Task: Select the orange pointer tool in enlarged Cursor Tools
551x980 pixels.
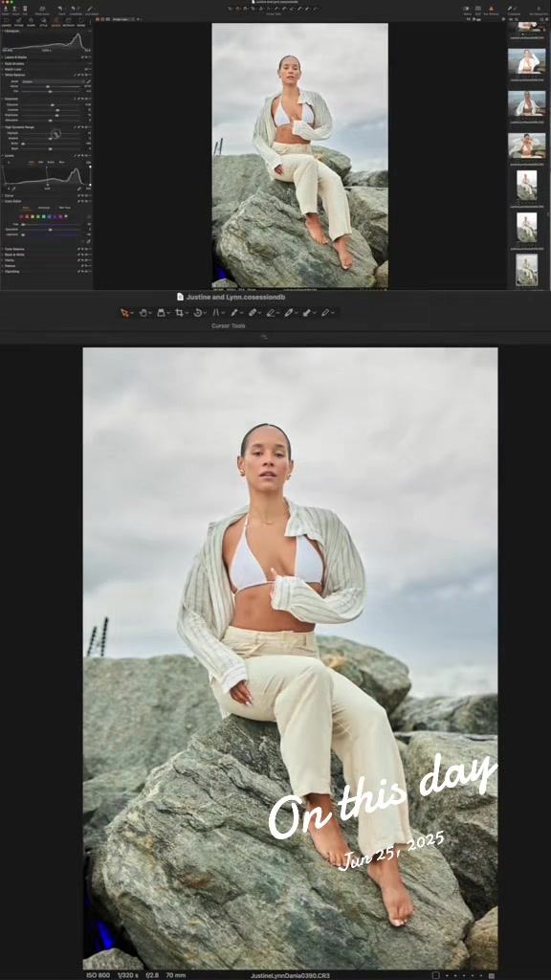Action: pos(124,313)
